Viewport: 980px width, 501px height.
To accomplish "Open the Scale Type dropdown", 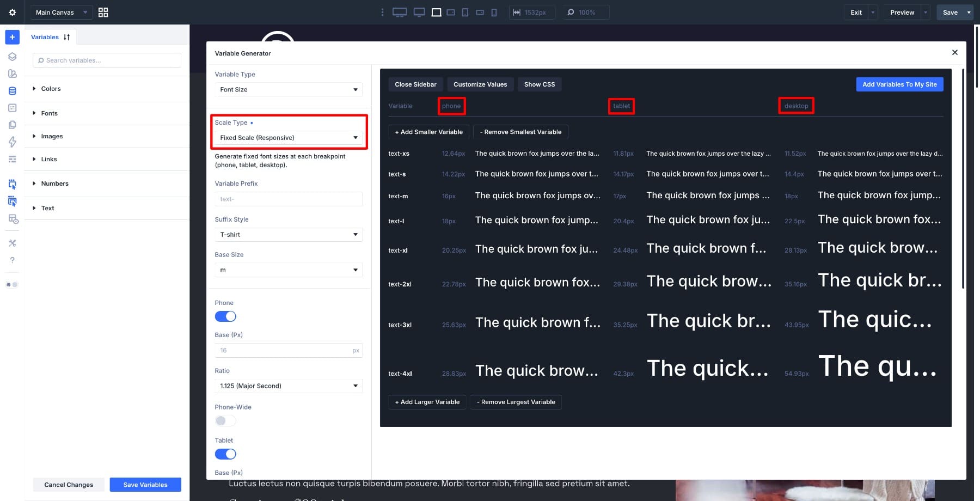I will 289,138.
